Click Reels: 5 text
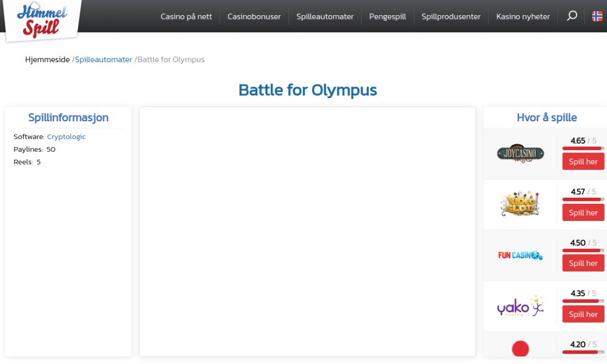This screenshot has width=607, height=364. pyautogui.click(x=27, y=162)
